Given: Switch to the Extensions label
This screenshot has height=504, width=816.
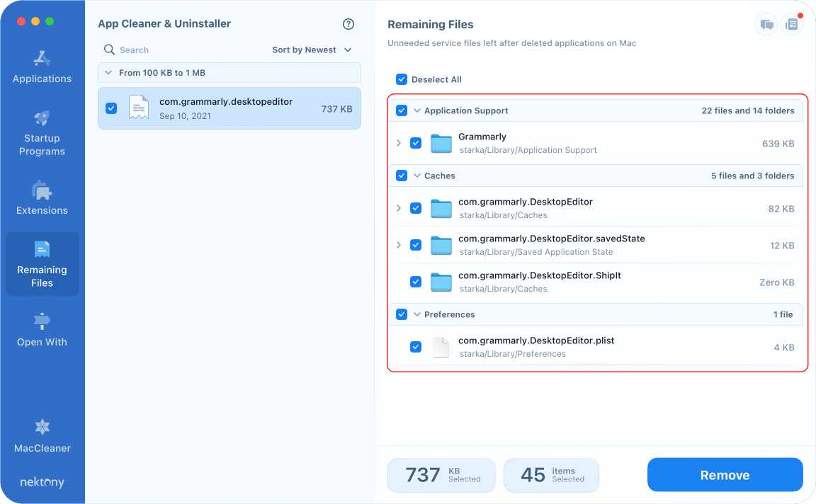Looking at the screenshot, I should (42, 210).
